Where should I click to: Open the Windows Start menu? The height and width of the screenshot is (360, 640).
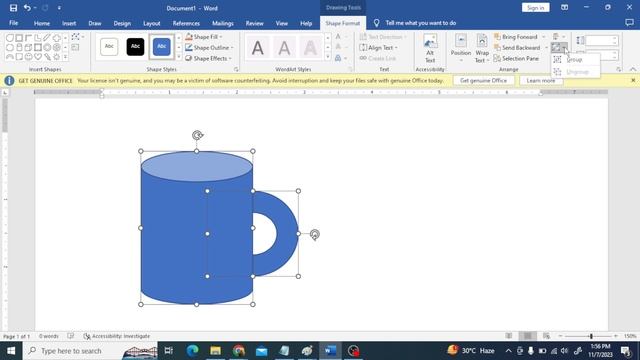pos(11,351)
